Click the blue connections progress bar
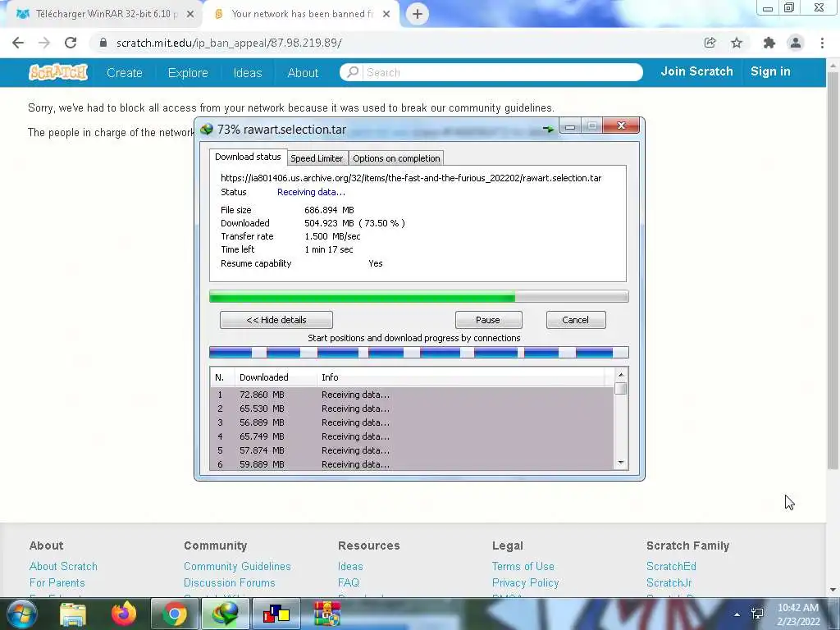840x630 pixels. pos(418,353)
